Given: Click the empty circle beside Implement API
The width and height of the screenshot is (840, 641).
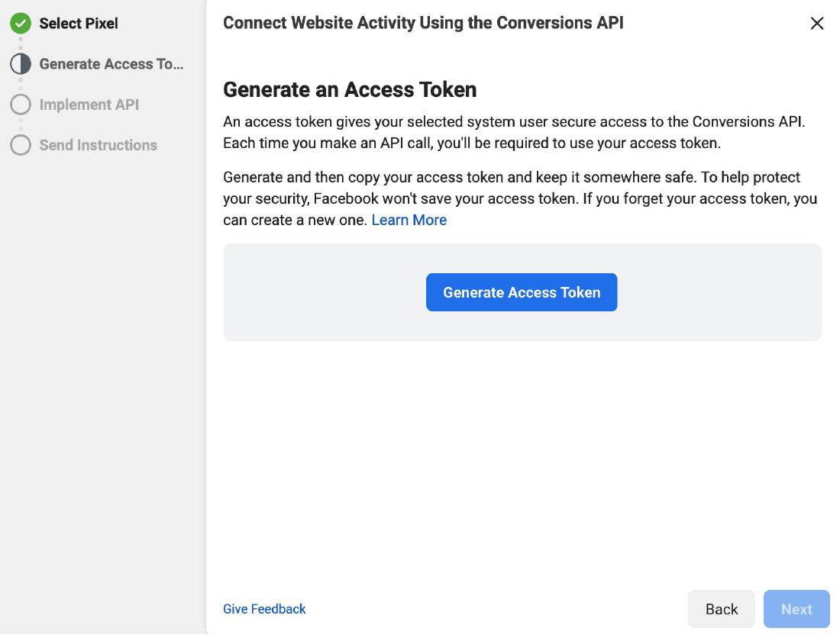Looking at the screenshot, I should (x=21, y=105).
